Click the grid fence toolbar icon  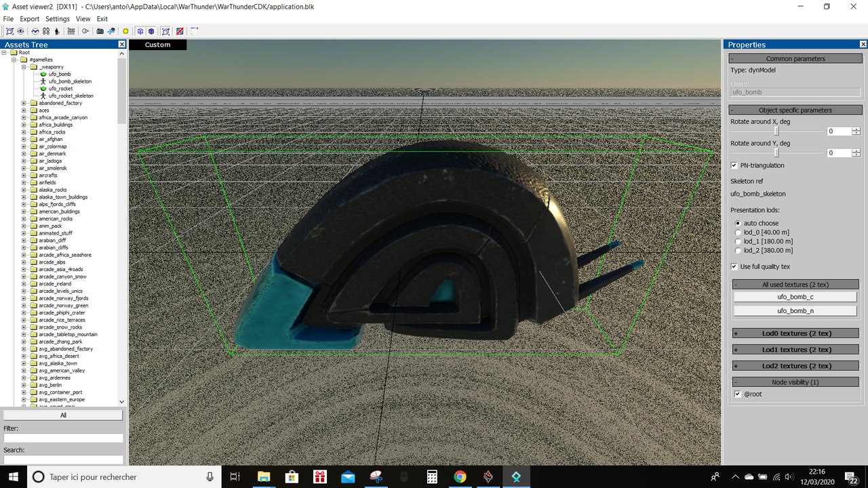(x=71, y=31)
